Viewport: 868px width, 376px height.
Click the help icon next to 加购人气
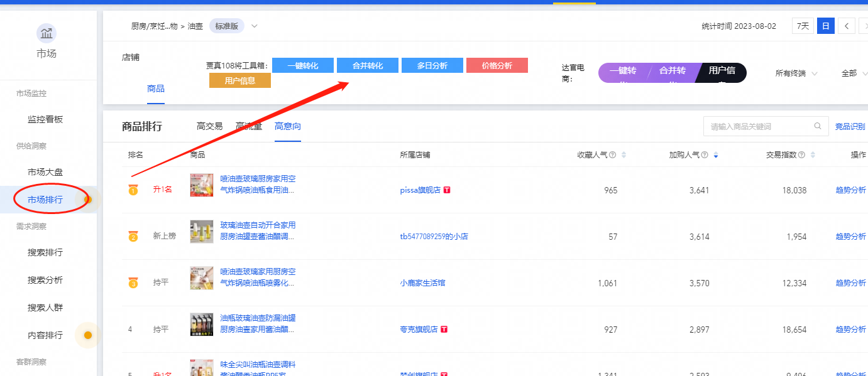(705, 155)
